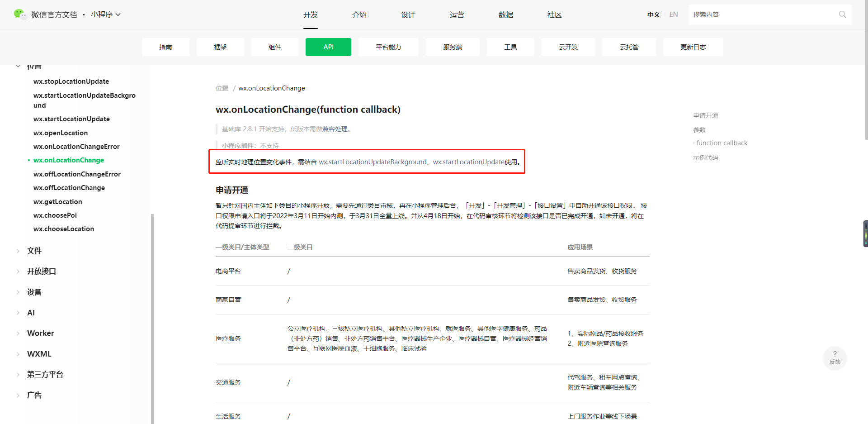Switch to the 开发 top menu
This screenshot has height=424, width=868.
point(311,15)
